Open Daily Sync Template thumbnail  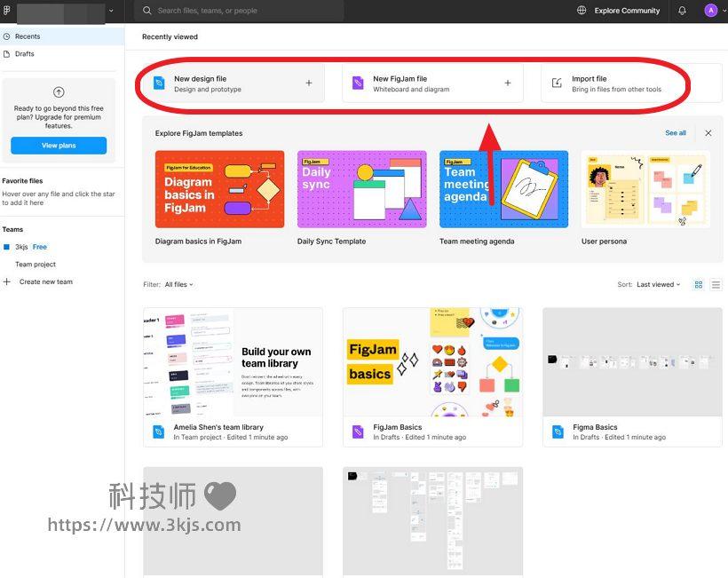click(361, 189)
